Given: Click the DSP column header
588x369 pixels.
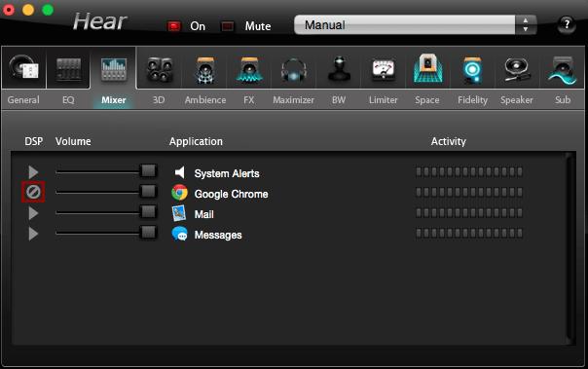Looking at the screenshot, I should coord(34,141).
